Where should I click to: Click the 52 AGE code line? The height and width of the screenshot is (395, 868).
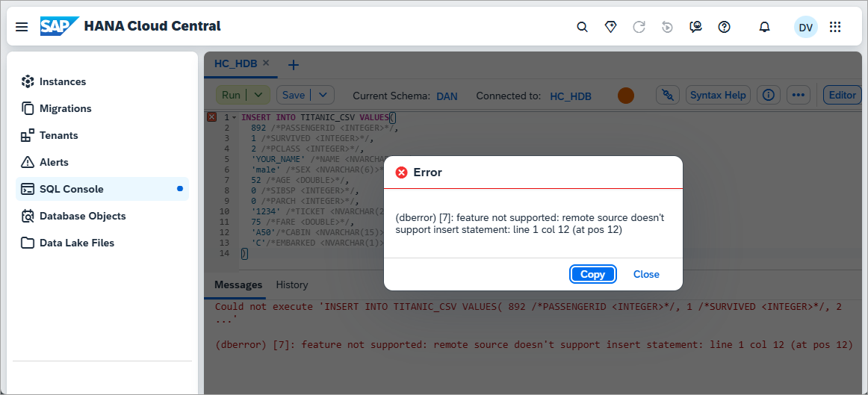tap(300, 180)
